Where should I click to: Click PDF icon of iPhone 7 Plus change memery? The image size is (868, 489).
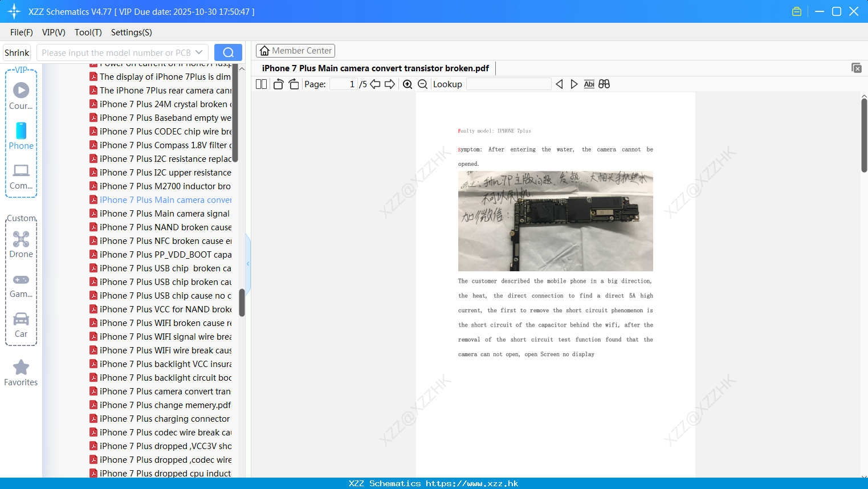(x=93, y=405)
